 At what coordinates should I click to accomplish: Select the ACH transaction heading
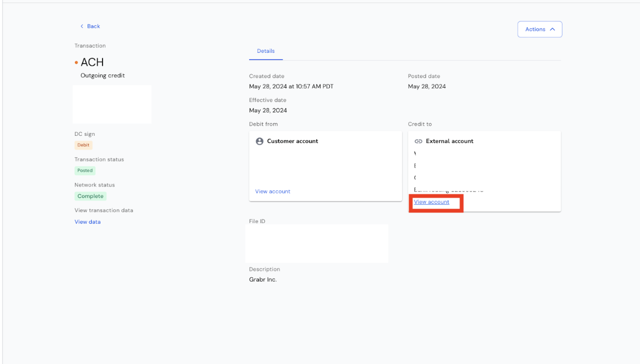92,62
